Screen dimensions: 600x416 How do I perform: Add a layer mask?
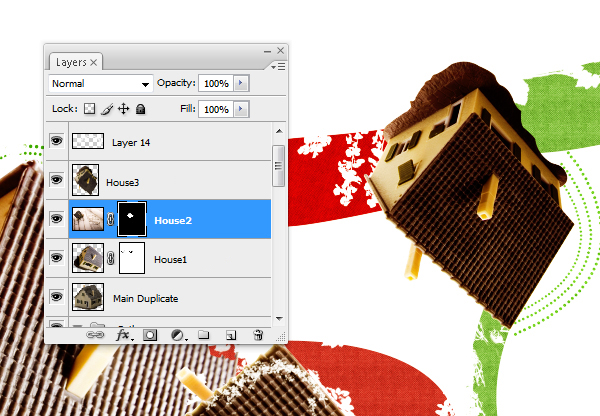pos(150,335)
